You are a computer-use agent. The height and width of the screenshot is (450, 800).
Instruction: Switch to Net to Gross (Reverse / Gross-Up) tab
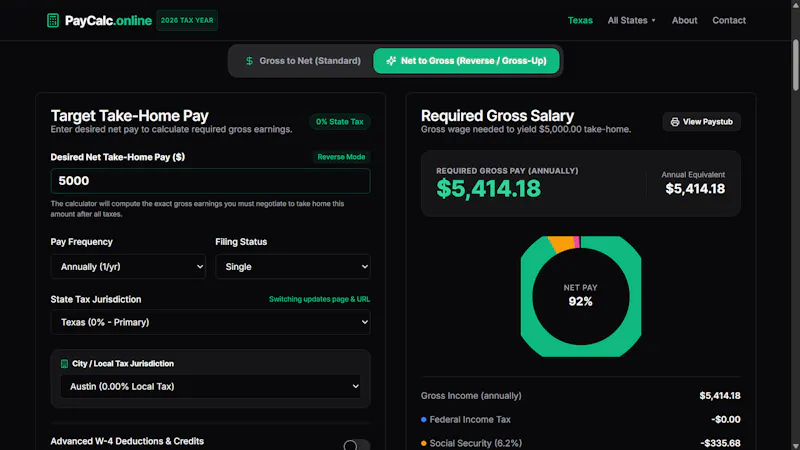[466, 61]
